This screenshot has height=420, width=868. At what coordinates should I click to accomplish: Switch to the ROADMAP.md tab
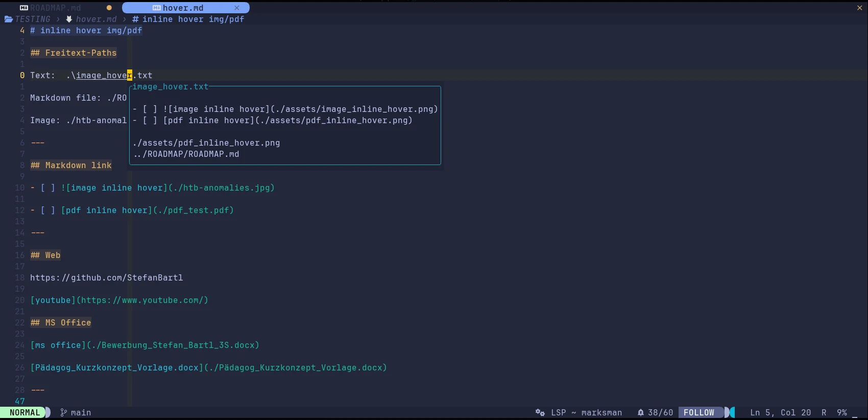click(x=55, y=8)
